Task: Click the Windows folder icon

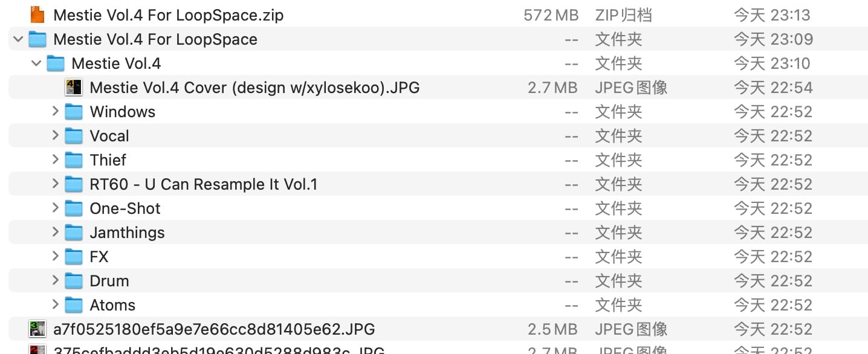Action: pyautogui.click(x=74, y=112)
